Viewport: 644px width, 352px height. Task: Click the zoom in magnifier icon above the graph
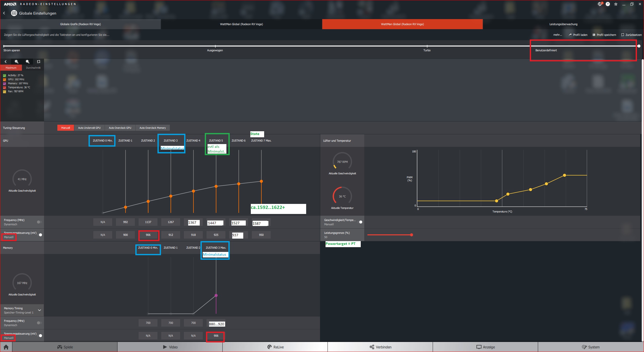click(x=16, y=62)
